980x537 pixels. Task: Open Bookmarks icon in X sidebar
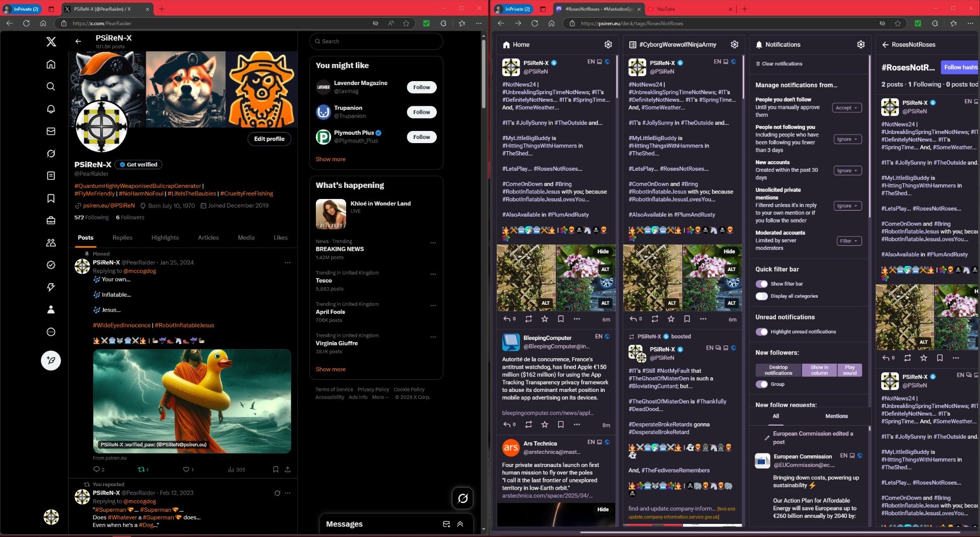click(x=51, y=198)
